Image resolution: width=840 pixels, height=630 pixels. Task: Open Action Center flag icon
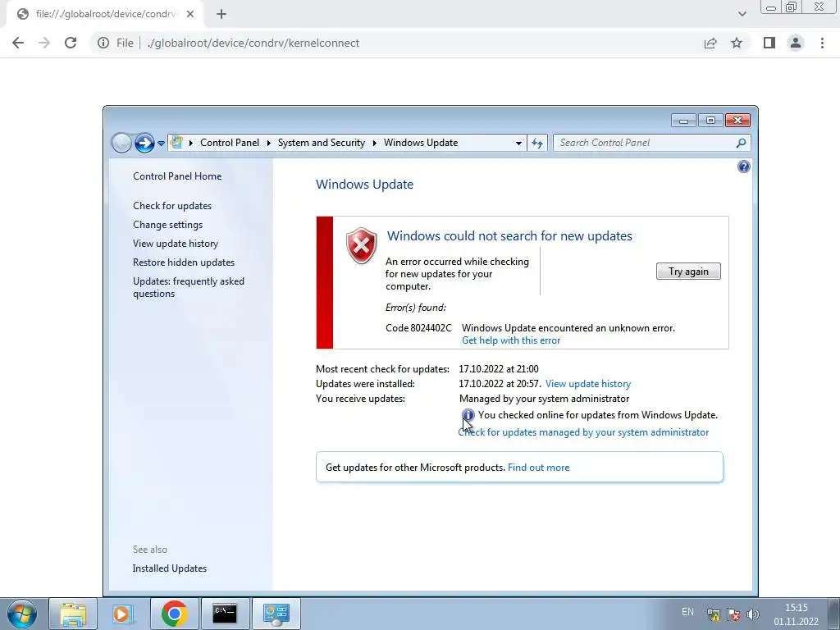tap(733, 614)
